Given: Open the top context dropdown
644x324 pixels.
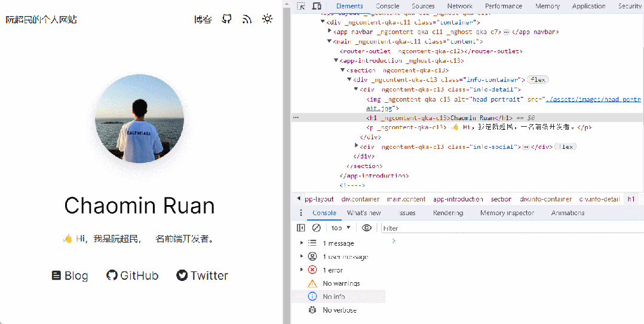Looking at the screenshot, I should 341,228.
